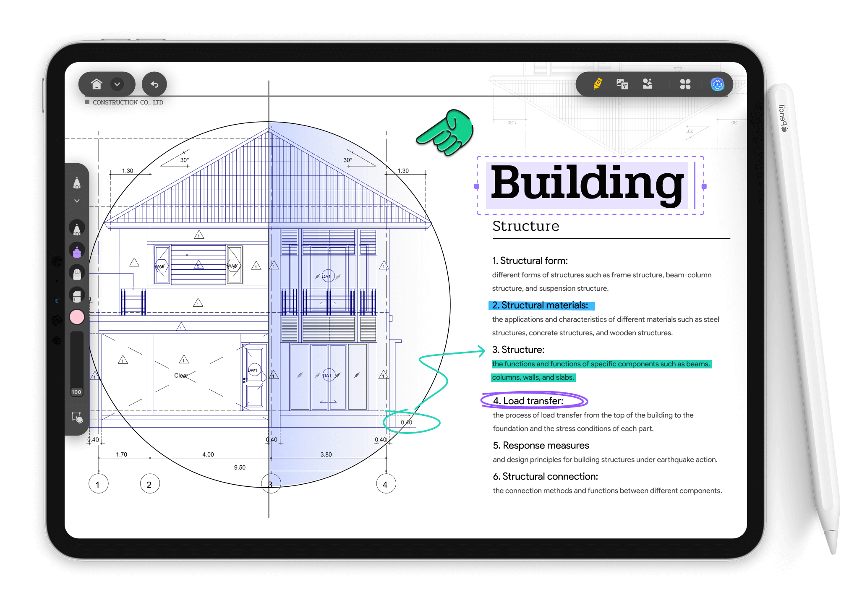Activate the eraser tool

[77, 295]
